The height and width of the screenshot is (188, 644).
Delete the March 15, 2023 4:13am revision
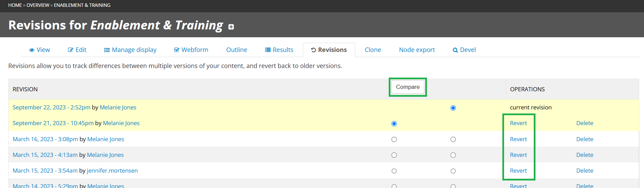(585, 155)
